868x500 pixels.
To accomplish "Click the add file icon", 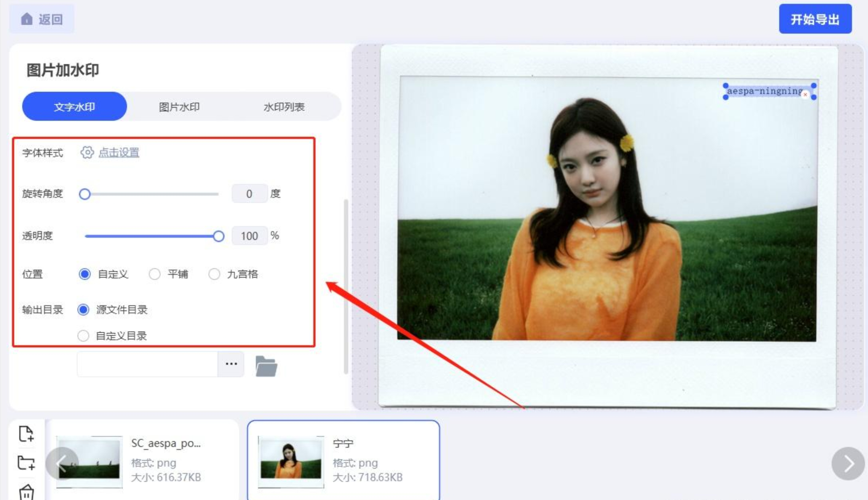I will pos(26,434).
